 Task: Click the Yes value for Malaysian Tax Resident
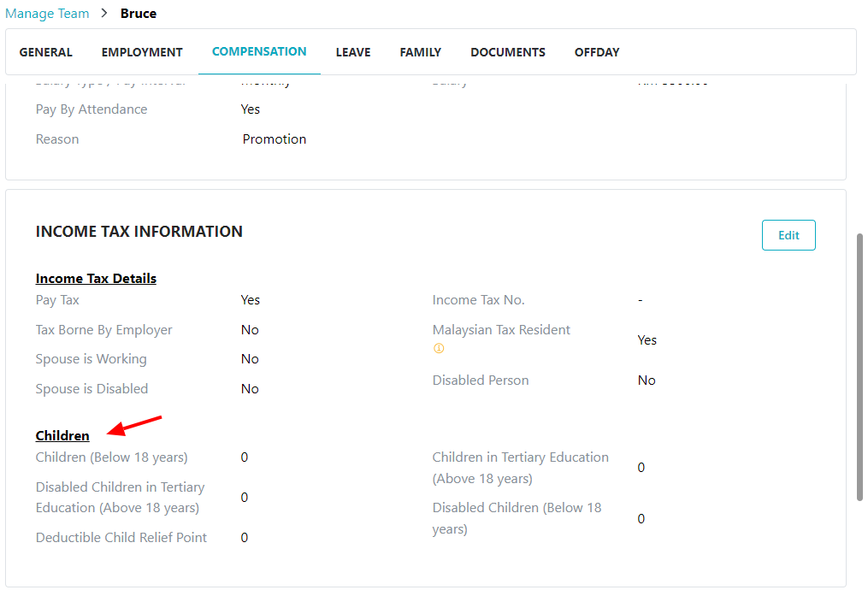(x=647, y=339)
